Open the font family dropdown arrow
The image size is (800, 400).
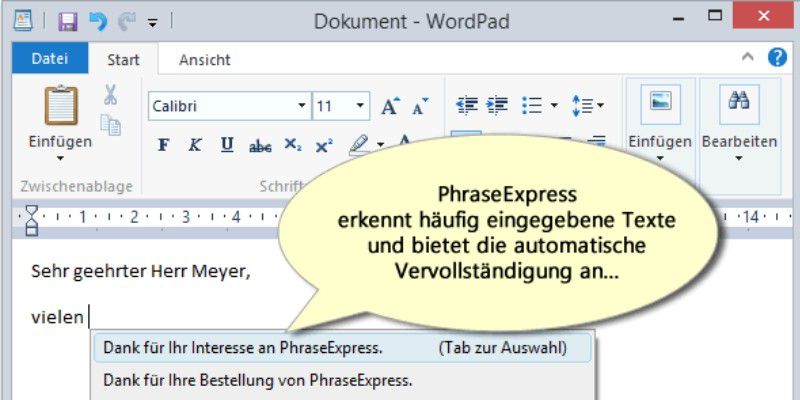click(302, 106)
